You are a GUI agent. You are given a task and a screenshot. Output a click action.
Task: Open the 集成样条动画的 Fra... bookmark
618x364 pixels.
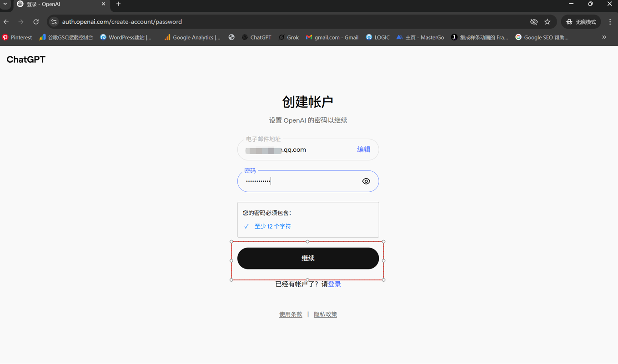(480, 37)
